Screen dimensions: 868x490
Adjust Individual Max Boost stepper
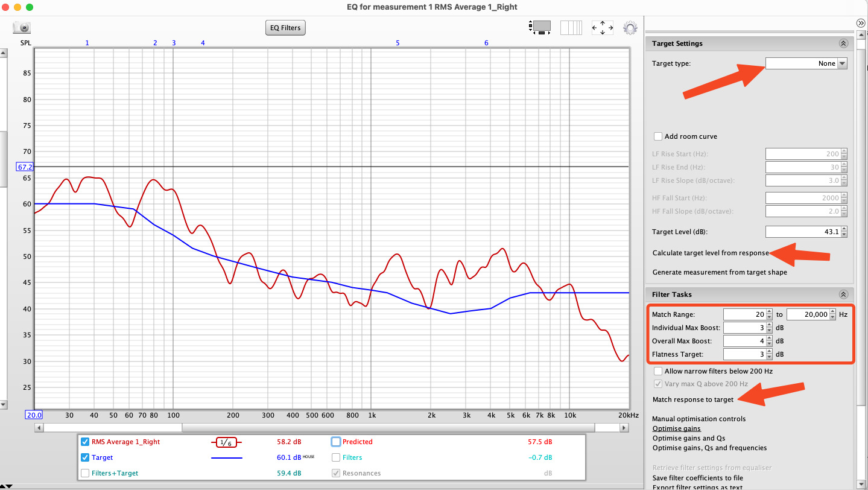tap(768, 328)
